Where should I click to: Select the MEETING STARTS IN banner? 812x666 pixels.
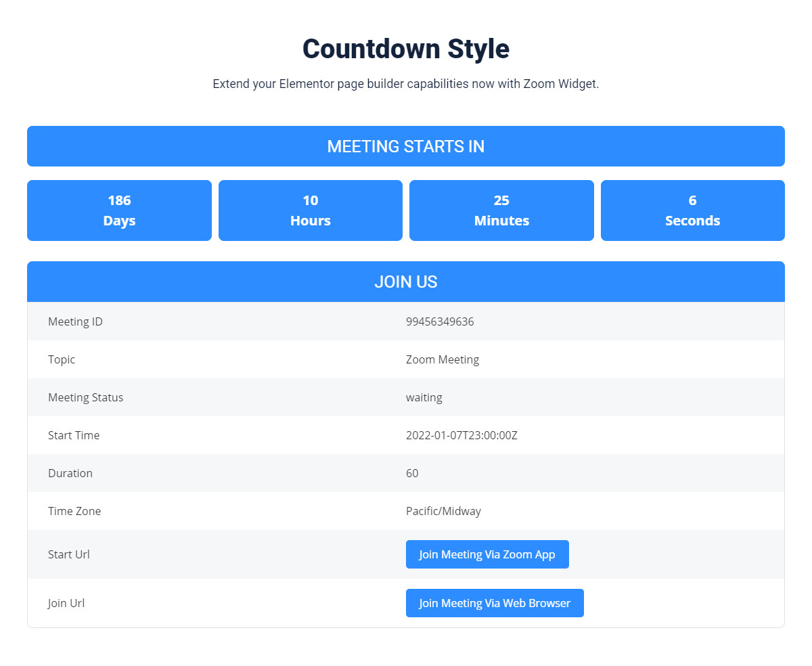point(406,146)
